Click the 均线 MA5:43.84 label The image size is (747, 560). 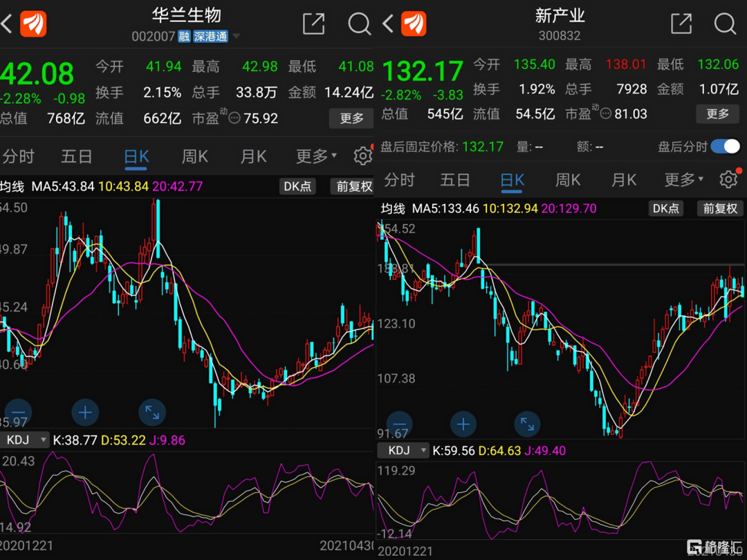pyautogui.click(x=47, y=186)
